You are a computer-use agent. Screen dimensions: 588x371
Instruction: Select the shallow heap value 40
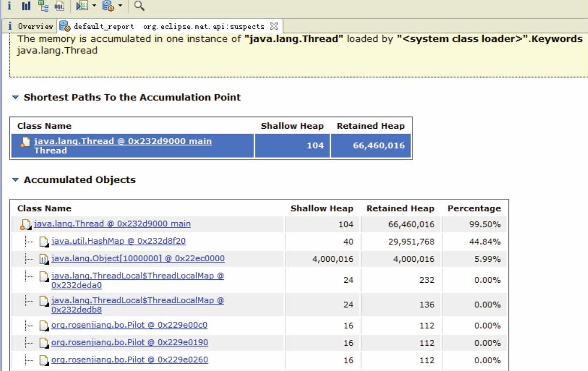coord(348,242)
